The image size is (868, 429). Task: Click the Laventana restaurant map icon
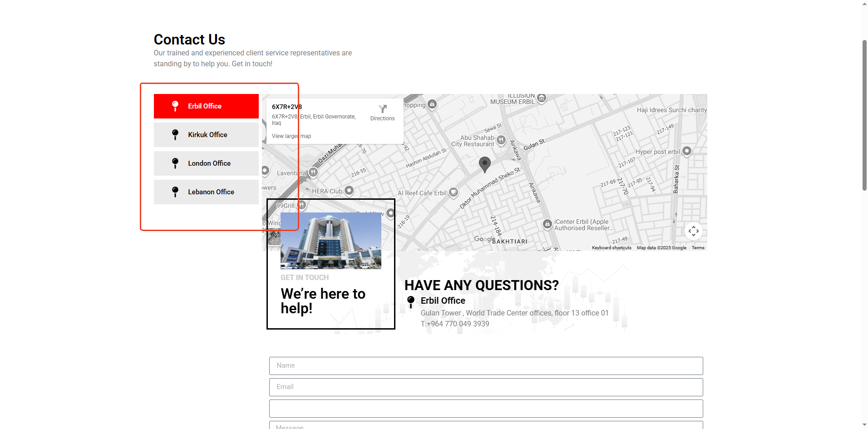pos(313,173)
